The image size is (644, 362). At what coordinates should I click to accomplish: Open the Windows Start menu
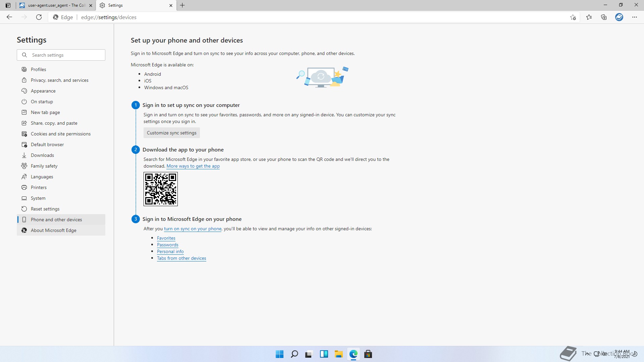point(279,354)
